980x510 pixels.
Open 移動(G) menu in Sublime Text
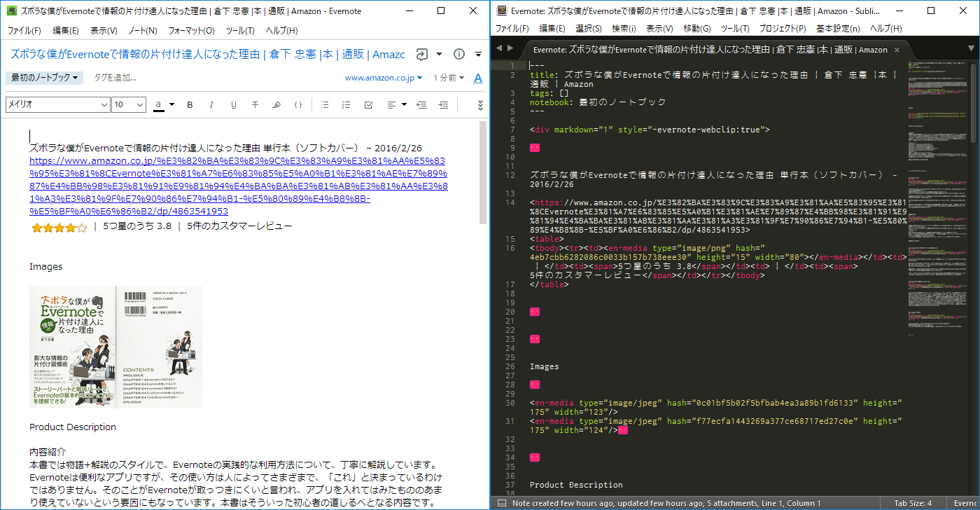(x=696, y=29)
